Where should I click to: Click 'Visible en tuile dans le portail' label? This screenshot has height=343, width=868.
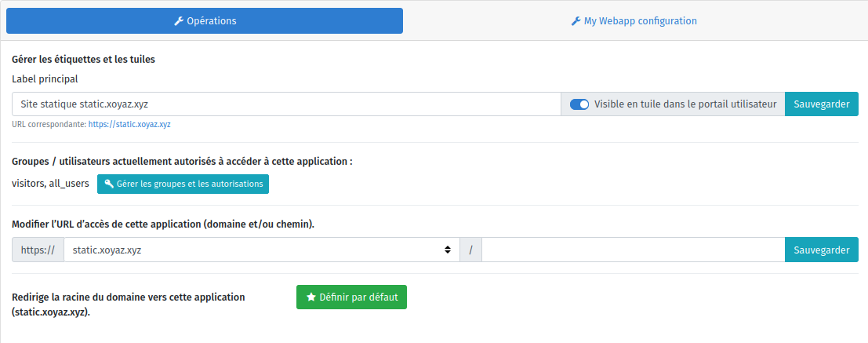coord(685,104)
